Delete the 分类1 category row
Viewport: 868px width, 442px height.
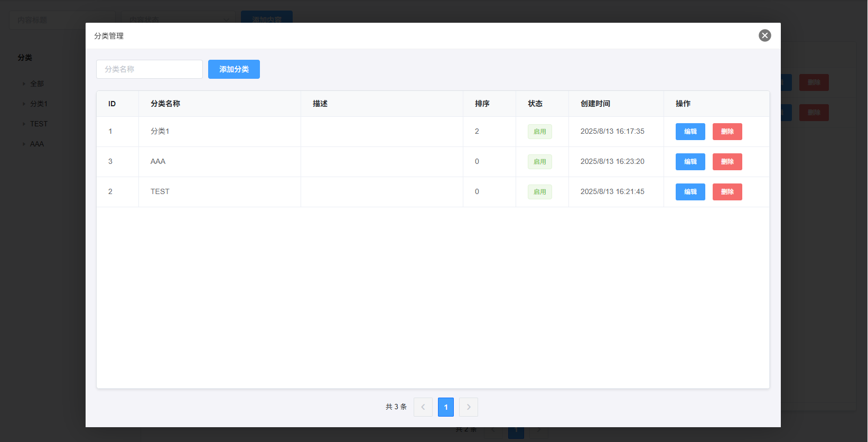point(727,132)
